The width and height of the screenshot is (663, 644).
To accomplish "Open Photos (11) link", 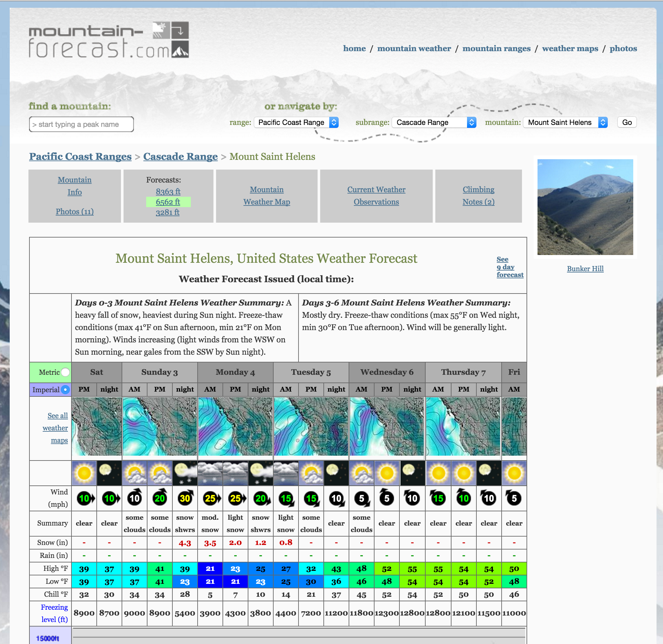I will pos(74,212).
